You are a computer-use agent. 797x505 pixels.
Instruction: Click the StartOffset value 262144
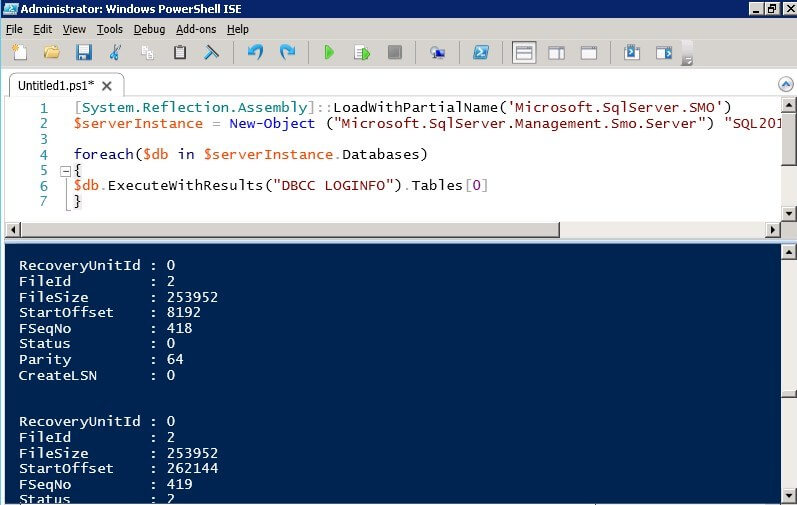tap(192, 468)
